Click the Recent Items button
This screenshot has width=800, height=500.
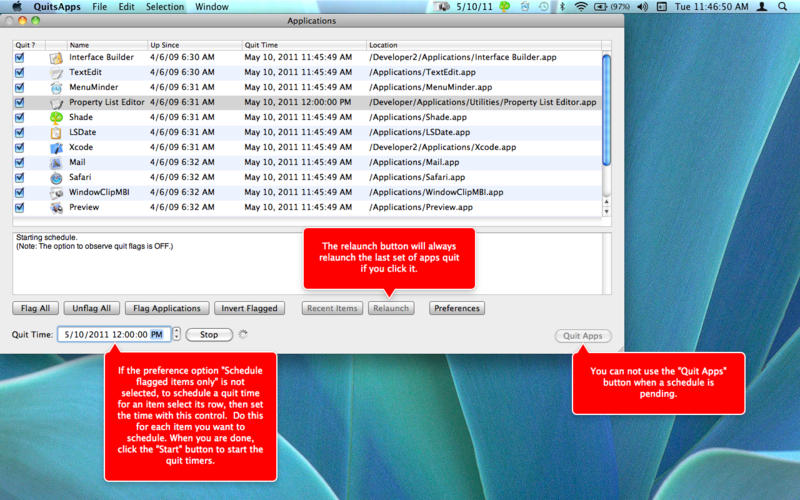(x=332, y=308)
